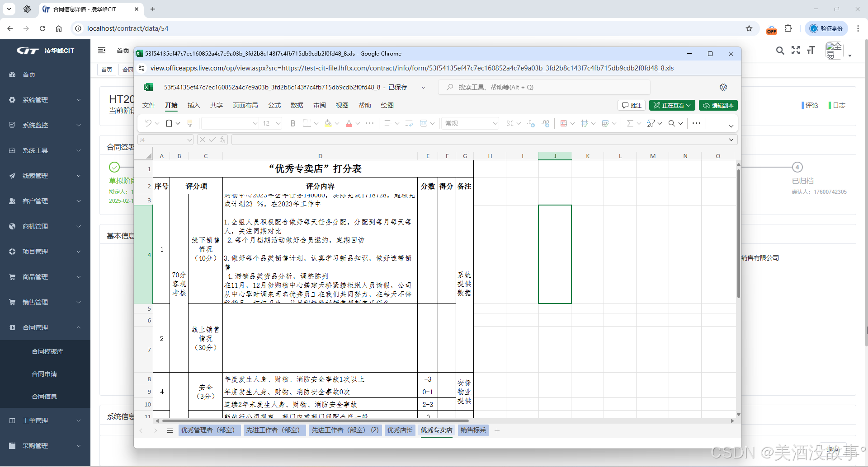Switch to the 插入 ribbon tab
This screenshot has height=467, width=868.
click(193, 105)
